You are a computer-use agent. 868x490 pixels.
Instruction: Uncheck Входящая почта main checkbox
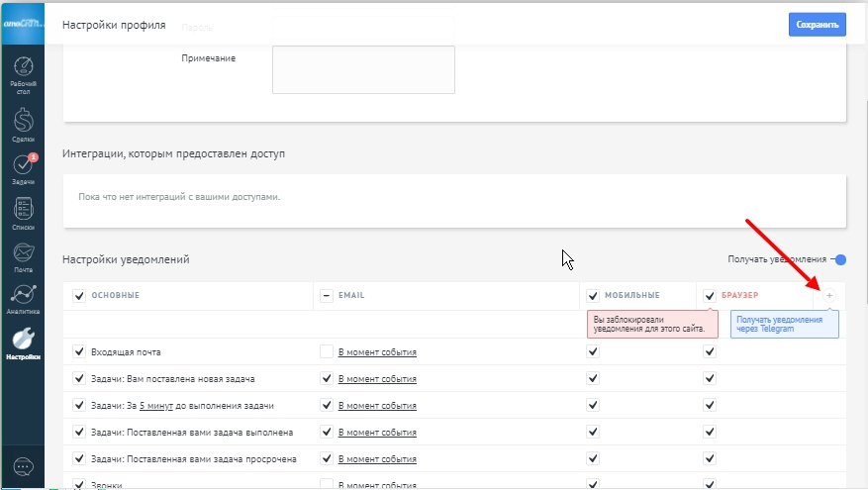[80, 351]
